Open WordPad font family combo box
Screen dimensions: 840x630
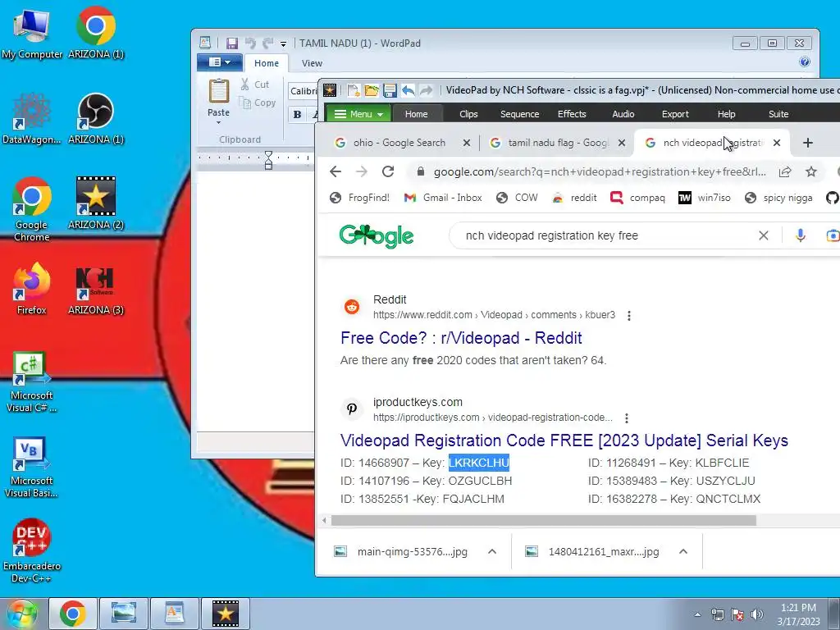point(304,91)
